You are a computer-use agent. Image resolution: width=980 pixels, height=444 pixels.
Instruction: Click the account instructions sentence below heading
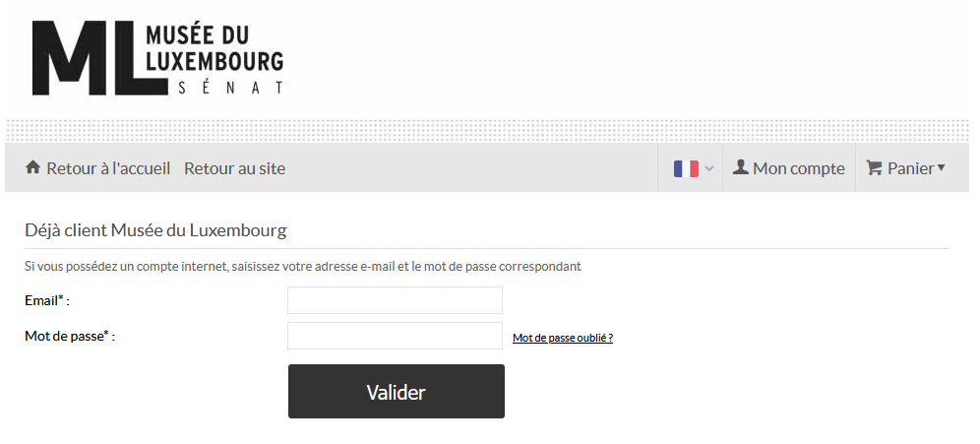click(303, 267)
